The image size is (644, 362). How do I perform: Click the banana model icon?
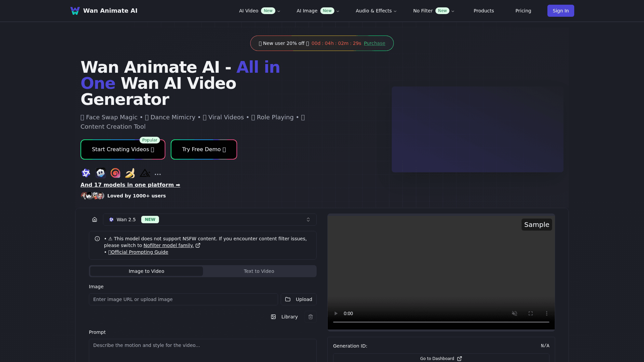tap(130, 173)
